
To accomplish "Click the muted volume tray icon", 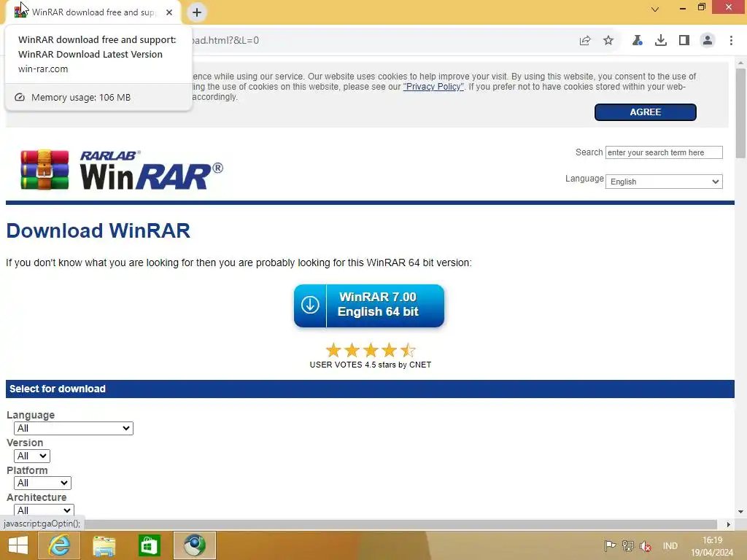I will [646, 546].
